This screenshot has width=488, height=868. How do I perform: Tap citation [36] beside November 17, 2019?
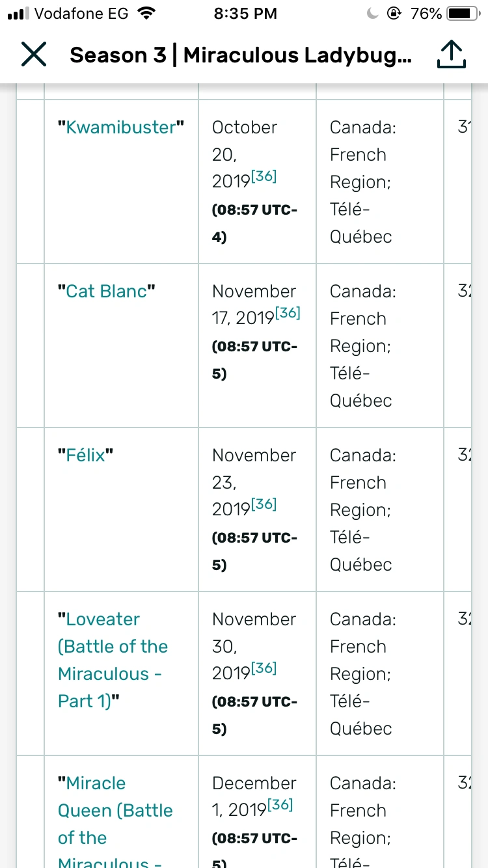point(287,314)
